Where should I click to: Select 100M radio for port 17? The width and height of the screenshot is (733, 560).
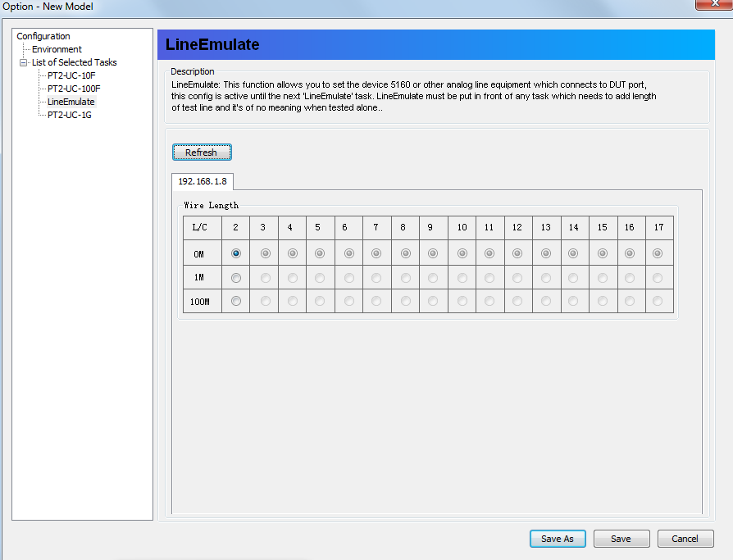click(658, 301)
